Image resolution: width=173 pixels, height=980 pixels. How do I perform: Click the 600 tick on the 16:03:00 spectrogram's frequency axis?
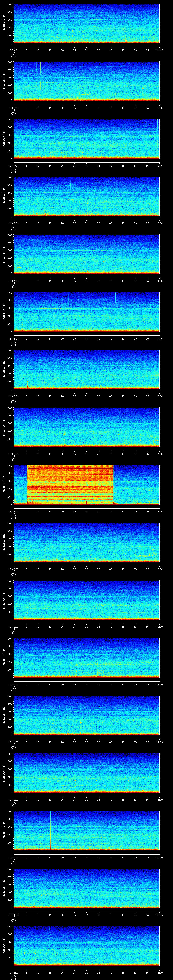tap(10, 250)
